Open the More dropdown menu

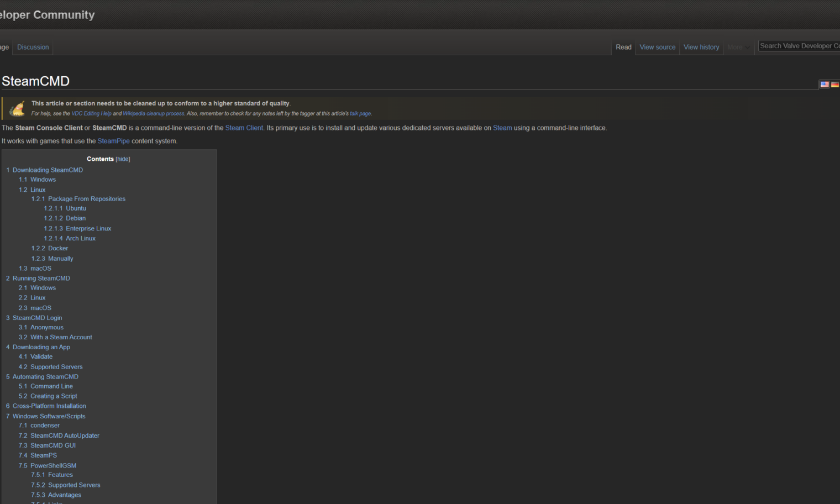pyautogui.click(x=738, y=48)
